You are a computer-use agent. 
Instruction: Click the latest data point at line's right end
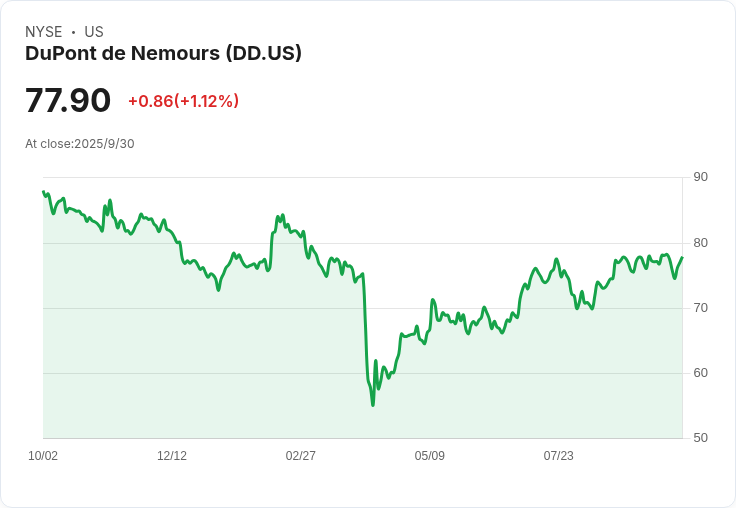(x=682, y=258)
